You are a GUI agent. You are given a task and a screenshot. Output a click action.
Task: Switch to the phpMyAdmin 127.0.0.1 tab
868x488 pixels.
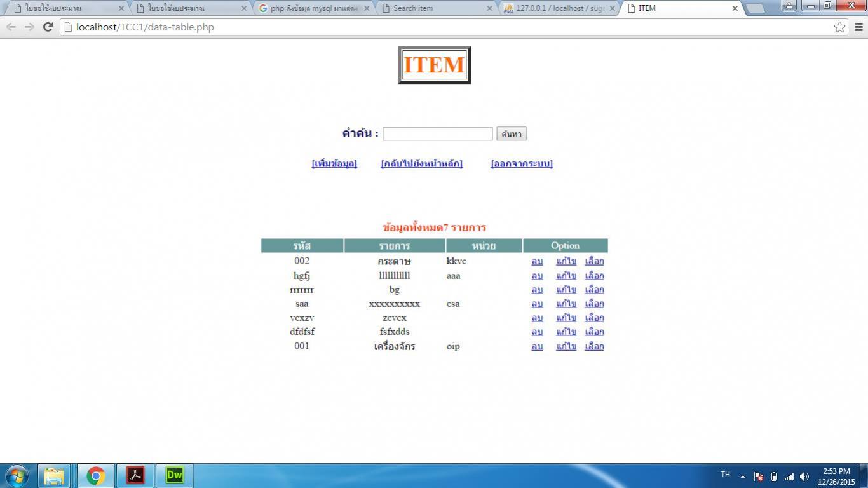coord(559,8)
